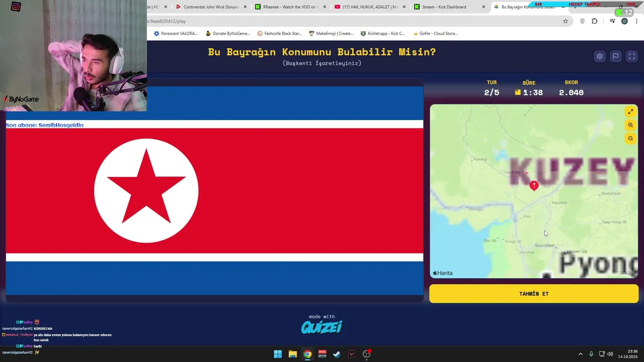Click Son abone: SemihHosgeldin text
The image size is (644, 362).
click(45, 125)
